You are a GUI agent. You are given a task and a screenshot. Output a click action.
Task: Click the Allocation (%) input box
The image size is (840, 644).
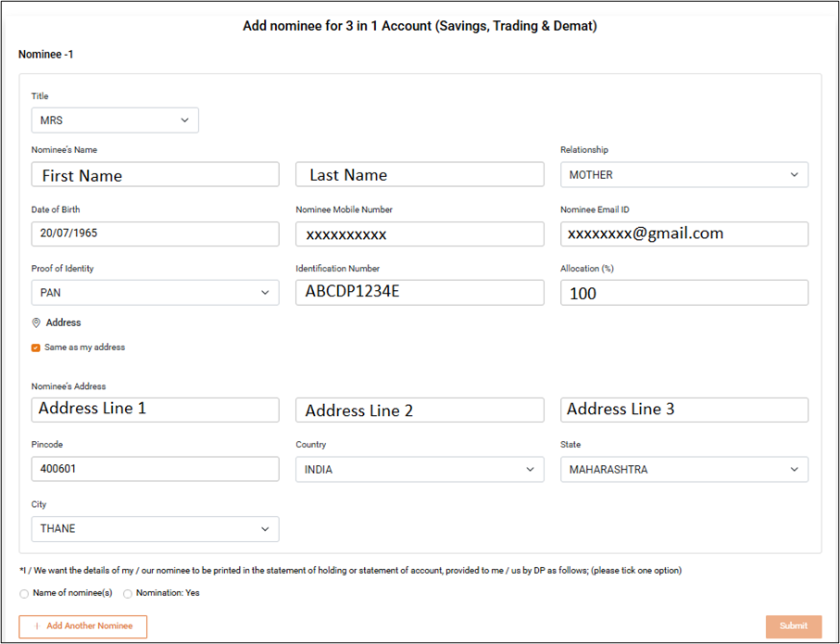(x=683, y=293)
